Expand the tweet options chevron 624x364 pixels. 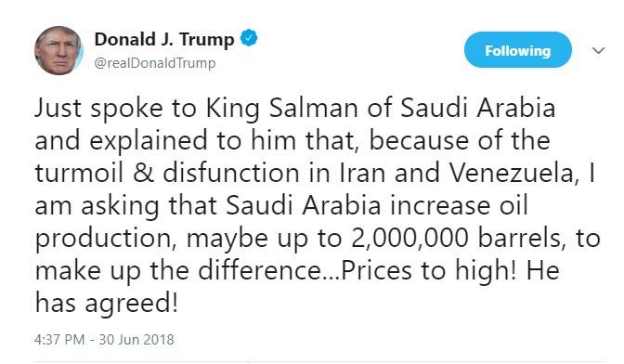point(599,50)
